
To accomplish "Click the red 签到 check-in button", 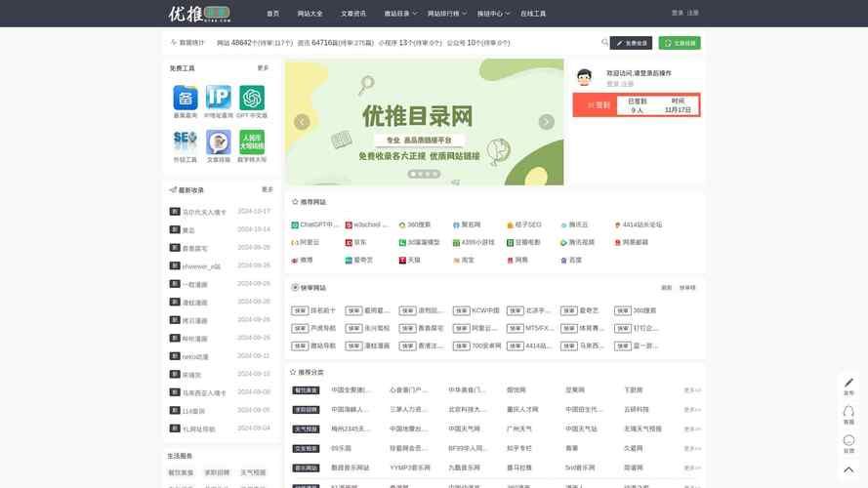I will click(x=597, y=105).
